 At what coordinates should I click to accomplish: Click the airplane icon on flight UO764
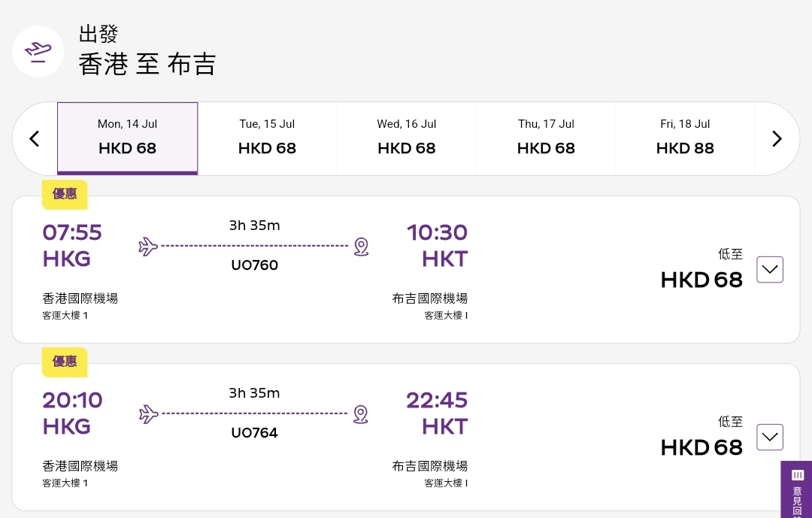click(148, 413)
